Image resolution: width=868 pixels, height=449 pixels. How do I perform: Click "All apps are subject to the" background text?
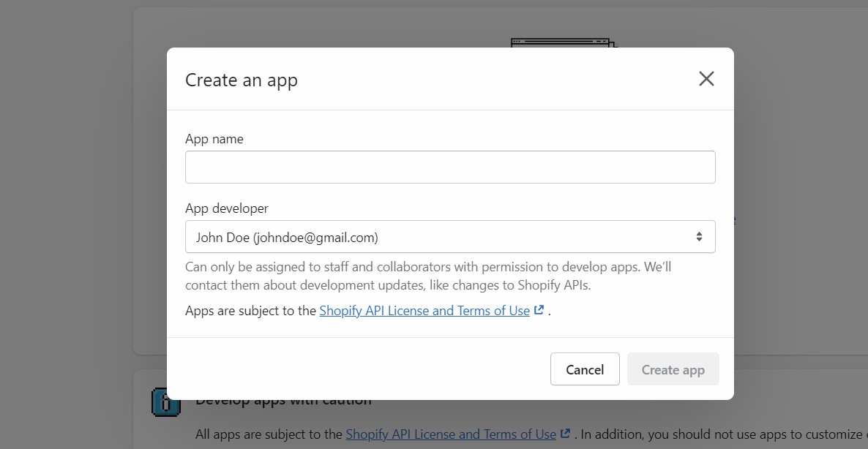click(269, 434)
